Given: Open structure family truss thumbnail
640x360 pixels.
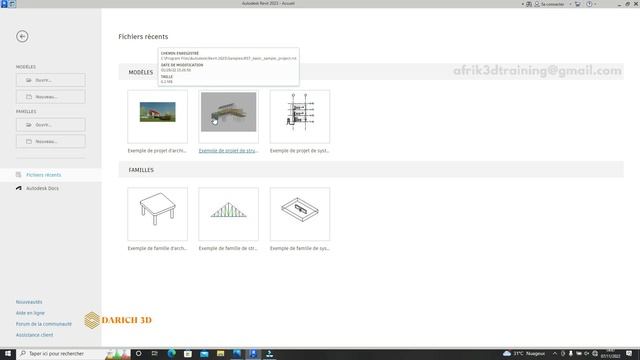Looking at the screenshot, I should click(x=229, y=214).
